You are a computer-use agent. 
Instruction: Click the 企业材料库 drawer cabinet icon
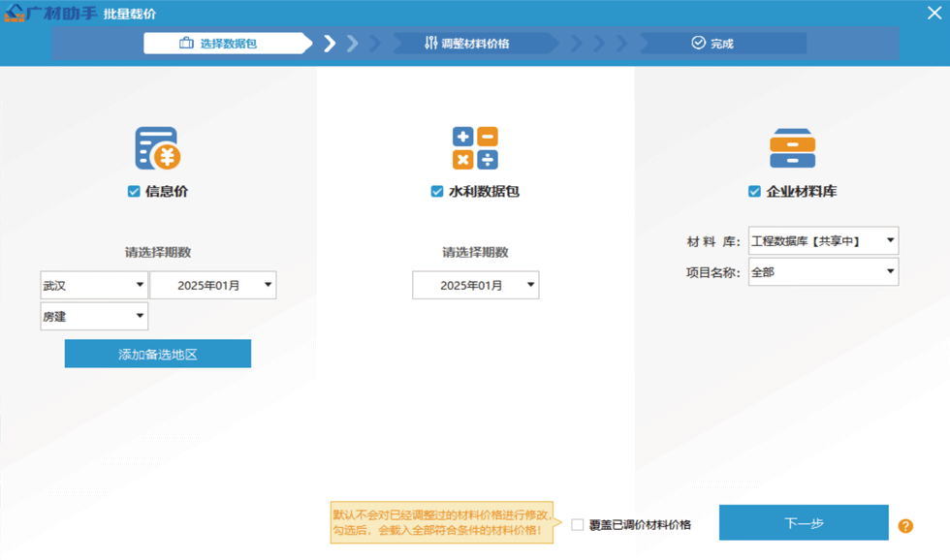(792, 148)
